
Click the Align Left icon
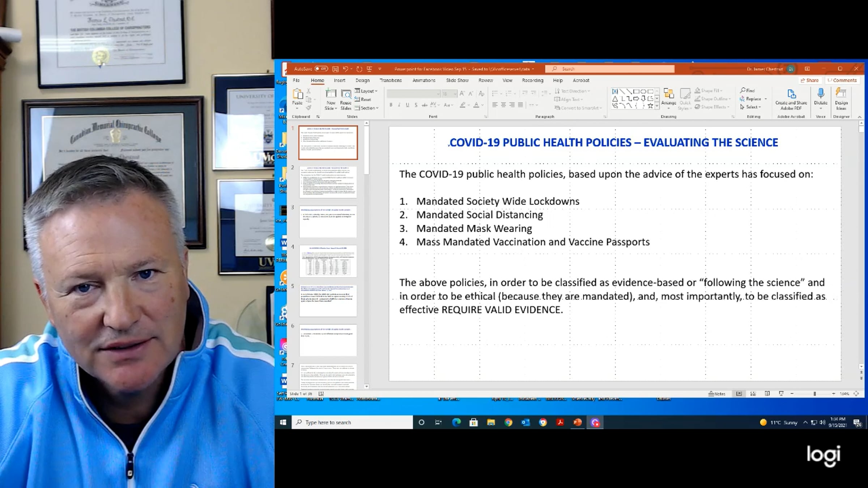[x=495, y=105]
